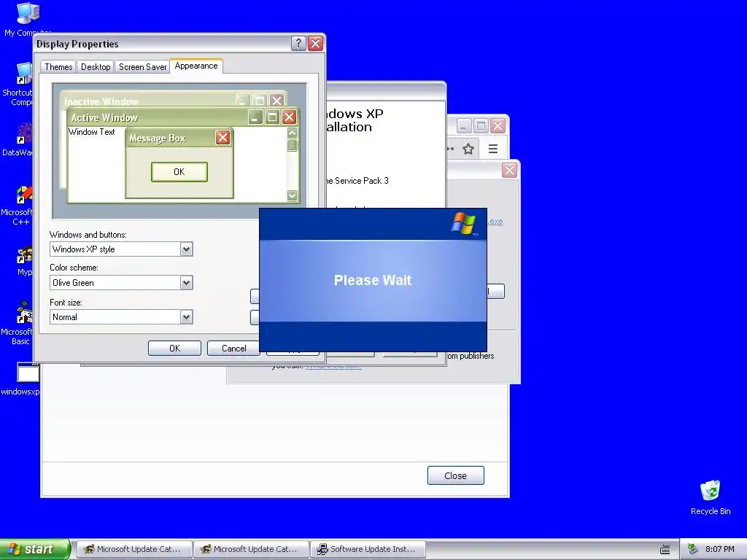Switch to the Desktop tab
747x560 pixels.
click(x=96, y=67)
